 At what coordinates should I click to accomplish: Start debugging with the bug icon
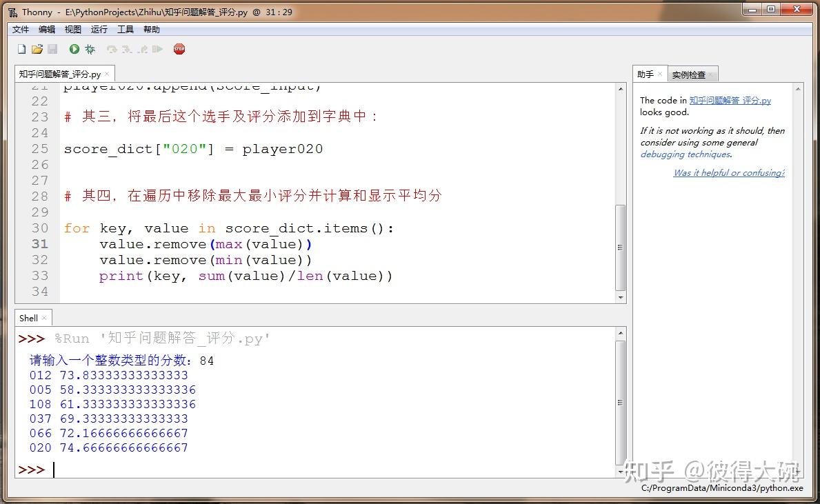(x=90, y=49)
